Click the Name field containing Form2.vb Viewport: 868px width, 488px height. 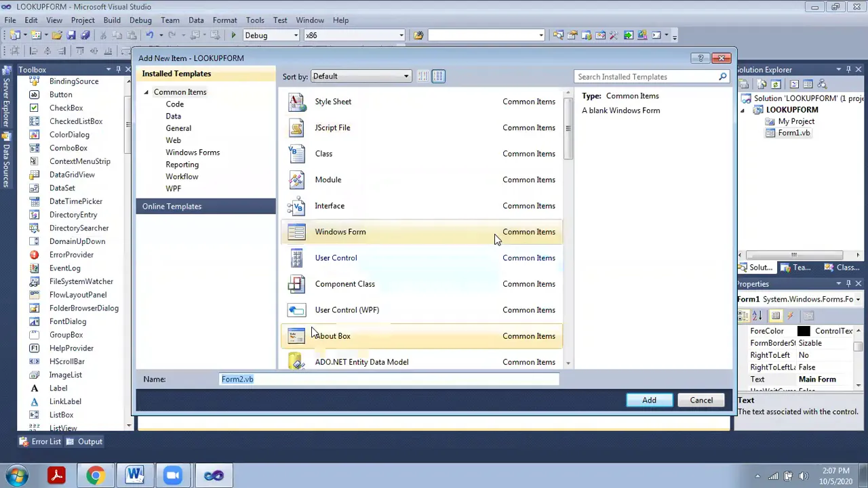coord(389,380)
